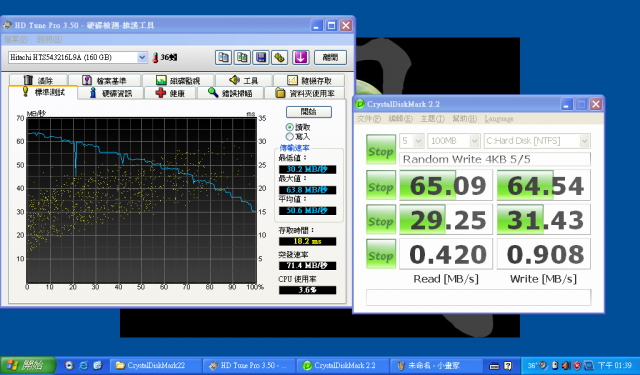640x375 pixels.
Task: Click the 31.43 write result bar
Action: (544, 220)
